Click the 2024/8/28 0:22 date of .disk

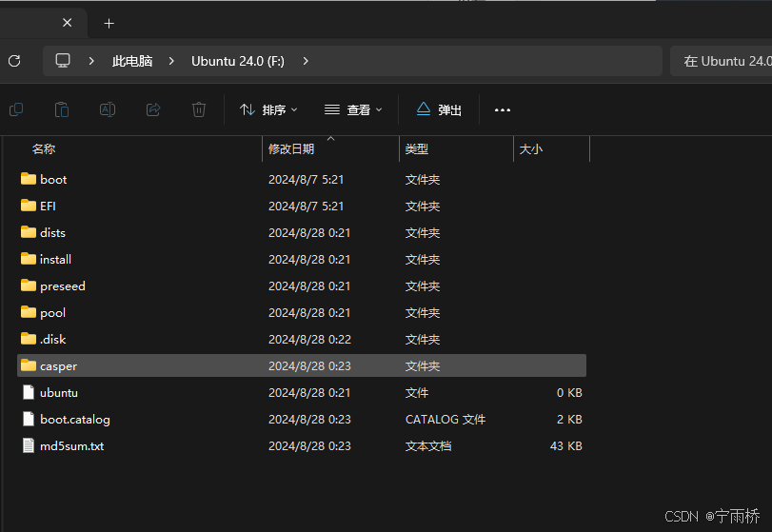point(309,339)
